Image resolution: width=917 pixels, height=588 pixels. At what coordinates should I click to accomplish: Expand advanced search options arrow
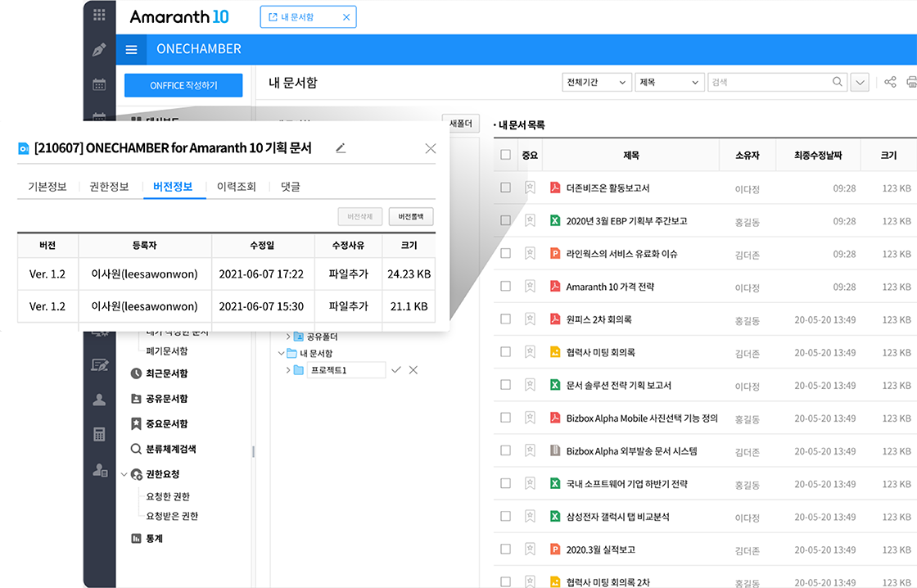(860, 83)
